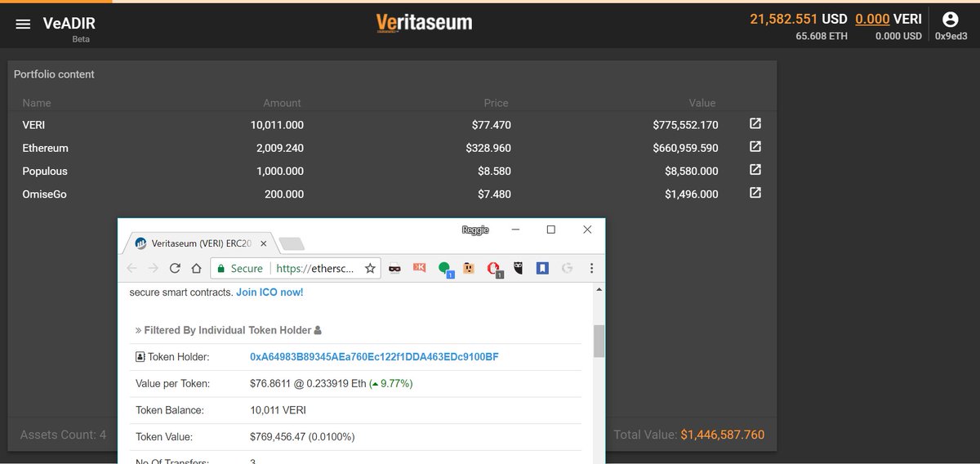Click scrollbar up arrow in Etherscan window

(599, 290)
